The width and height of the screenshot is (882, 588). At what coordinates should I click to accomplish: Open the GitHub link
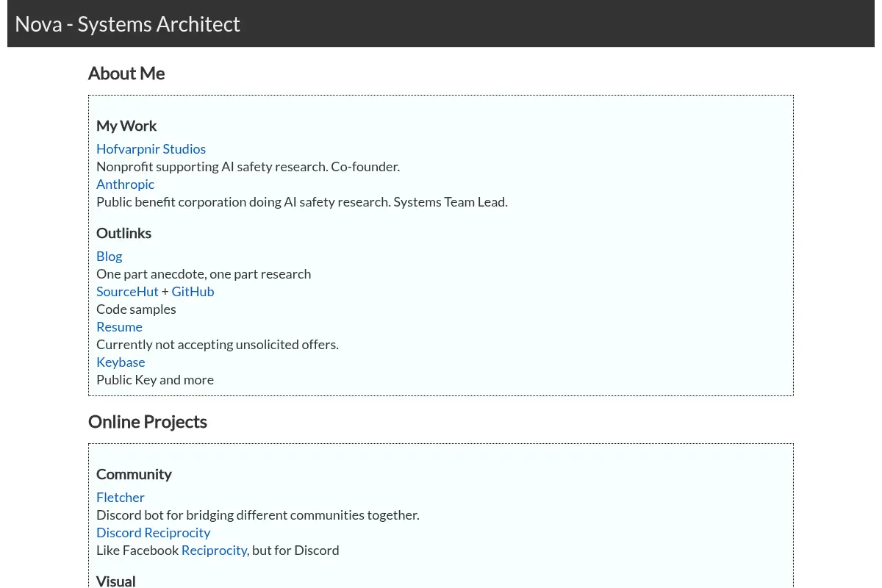click(193, 291)
